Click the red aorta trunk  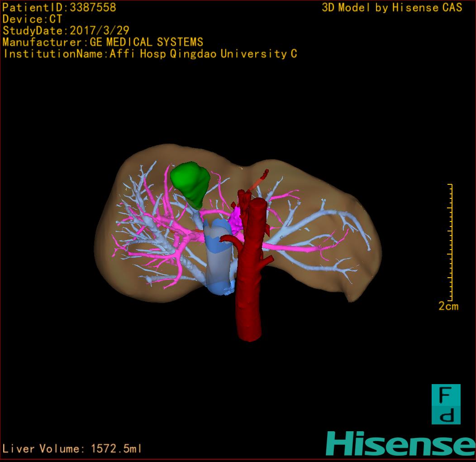point(249,294)
